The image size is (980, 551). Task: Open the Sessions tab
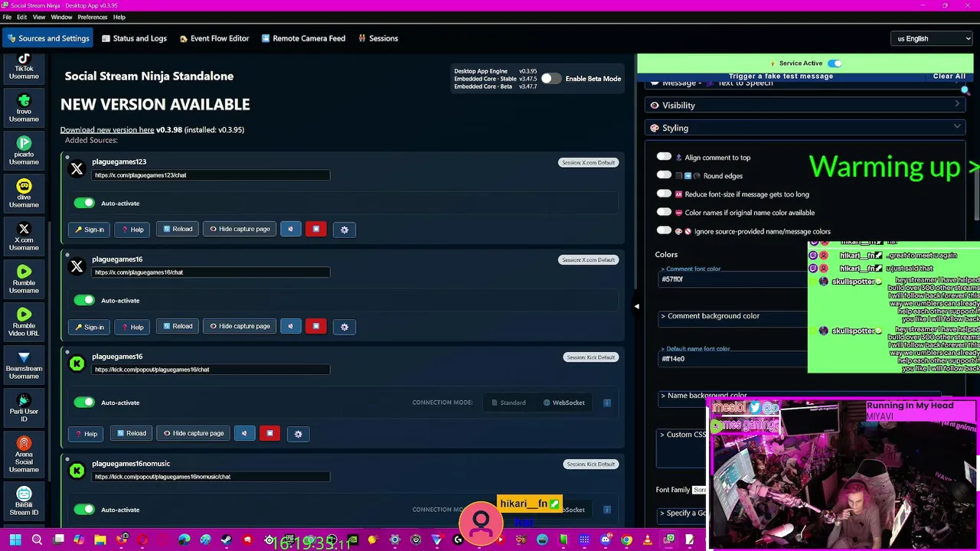pos(378,38)
